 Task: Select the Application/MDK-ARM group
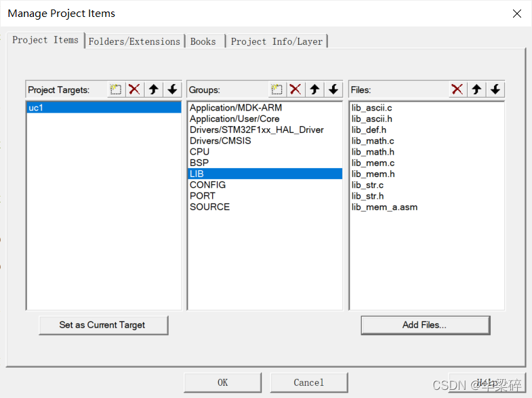(264, 108)
